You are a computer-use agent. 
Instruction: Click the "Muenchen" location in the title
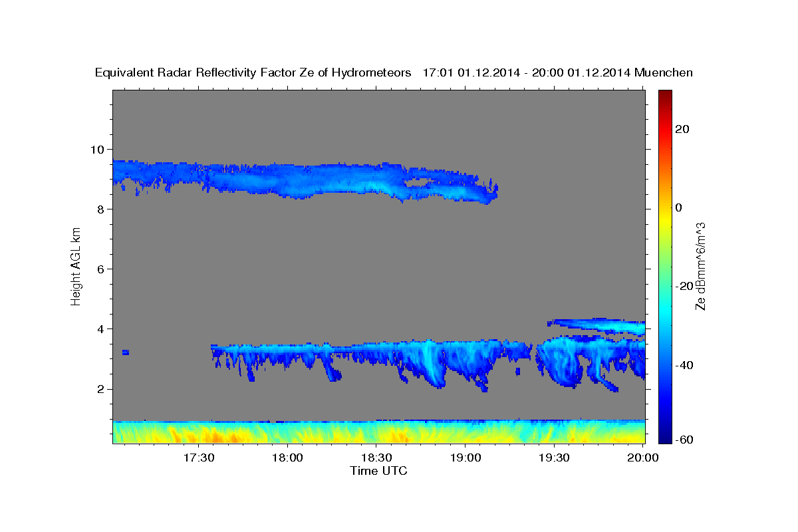(x=664, y=73)
